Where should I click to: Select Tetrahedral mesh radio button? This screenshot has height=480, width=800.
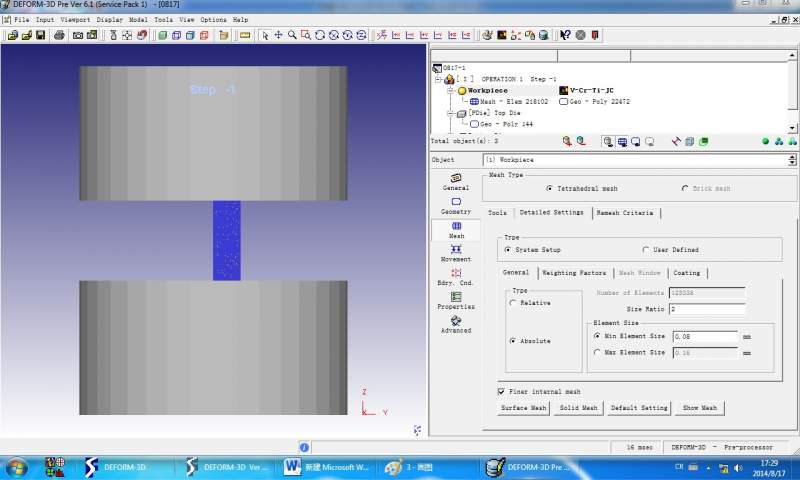pos(549,189)
